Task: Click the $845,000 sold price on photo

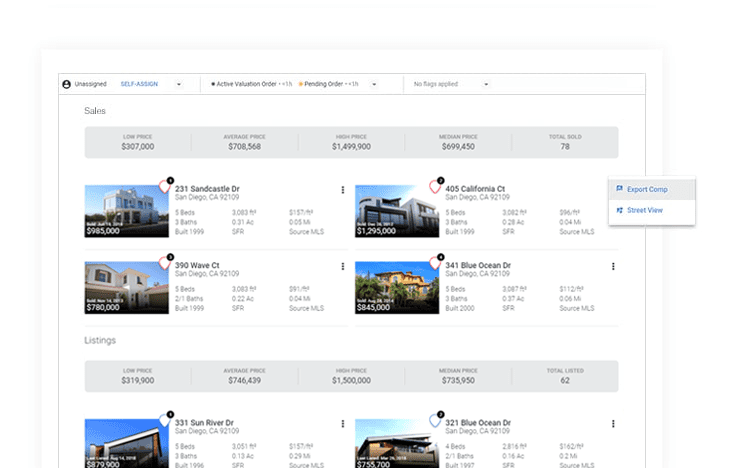Action: pos(373,308)
